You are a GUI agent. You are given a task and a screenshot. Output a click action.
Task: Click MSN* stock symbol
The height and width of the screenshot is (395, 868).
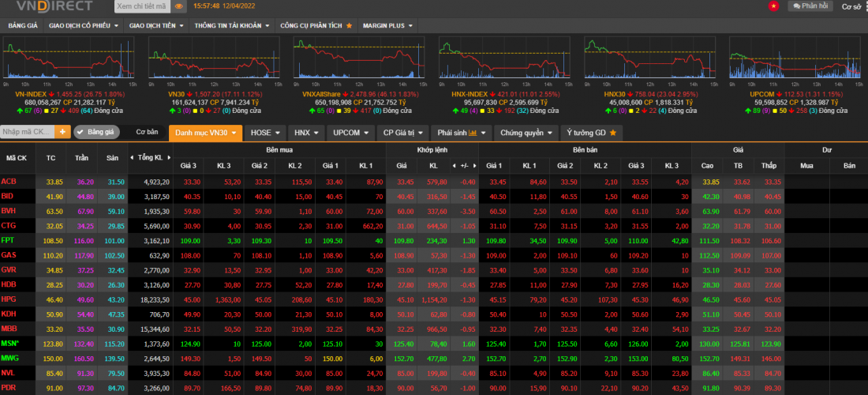click(x=9, y=344)
